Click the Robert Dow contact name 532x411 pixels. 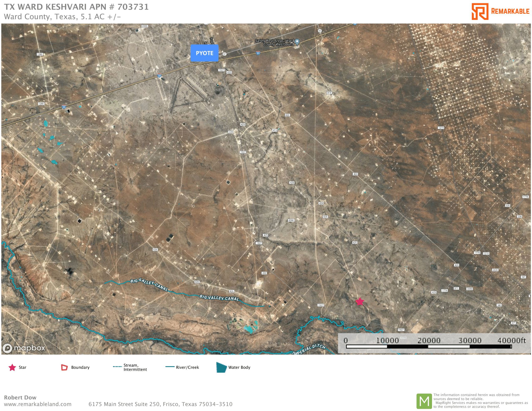click(x=20, y=397)
